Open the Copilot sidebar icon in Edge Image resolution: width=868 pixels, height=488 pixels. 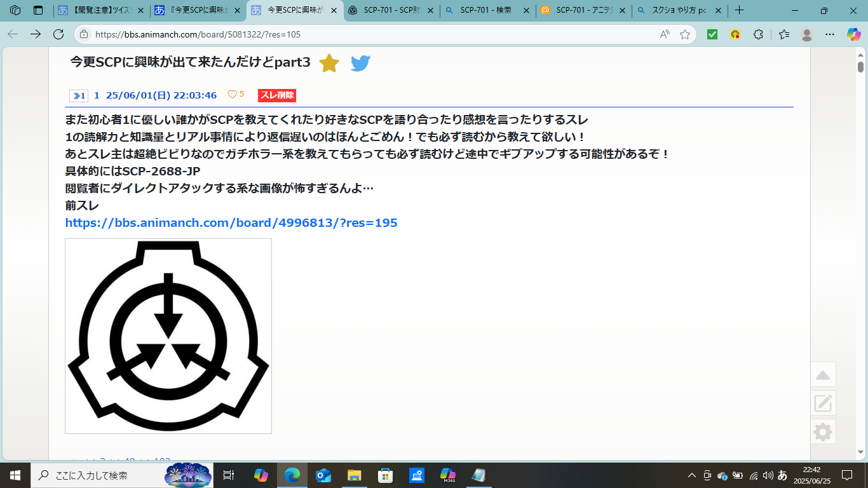(854, 34)
